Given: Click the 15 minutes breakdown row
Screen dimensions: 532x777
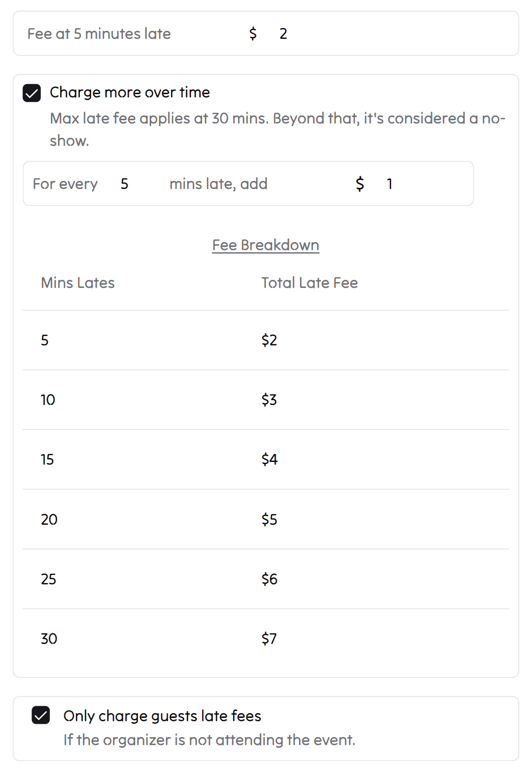Looking at the screenshot, I should 266,459.
